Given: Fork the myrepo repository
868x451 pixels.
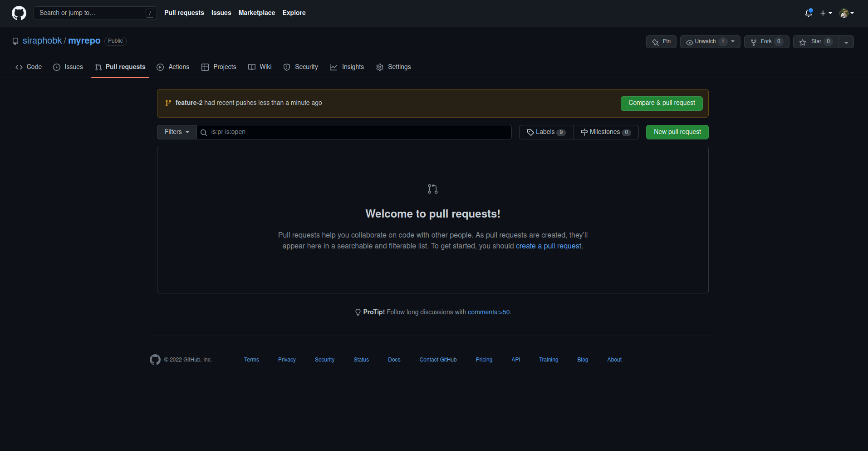Looking at the screenshot, I should (x=766, y=42).
